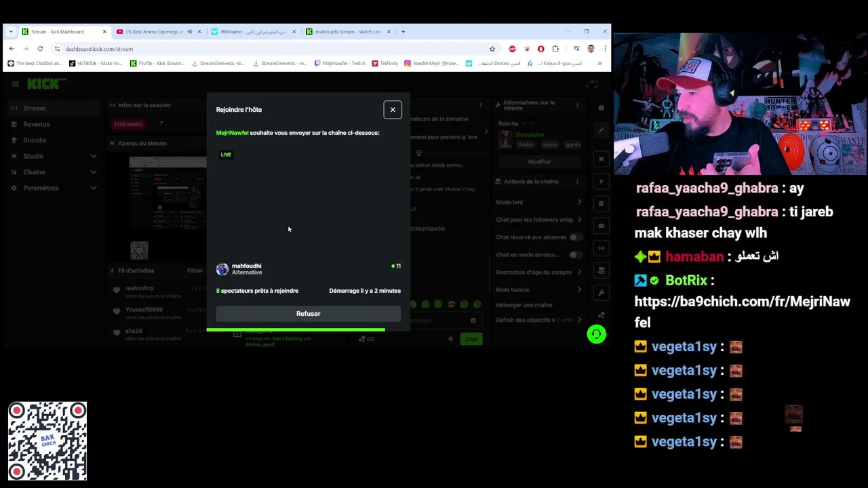Reload the page
Image resolution: width=868 pixels, height=488 pixels.
[x=40, y=49]
